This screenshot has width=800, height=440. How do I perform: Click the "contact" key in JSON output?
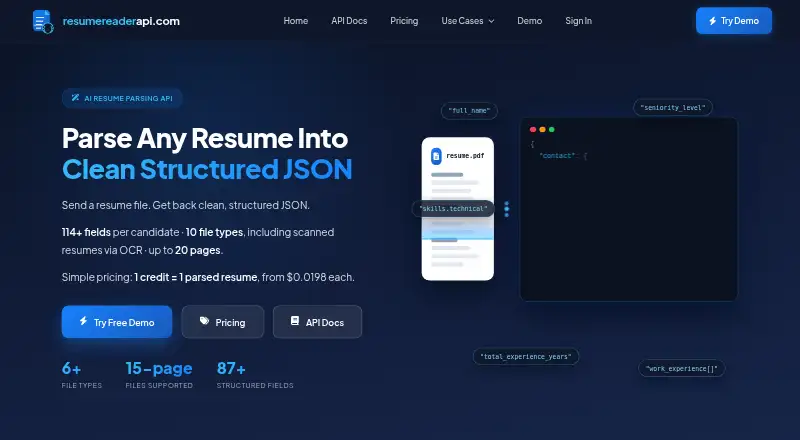tap(559, 156)
